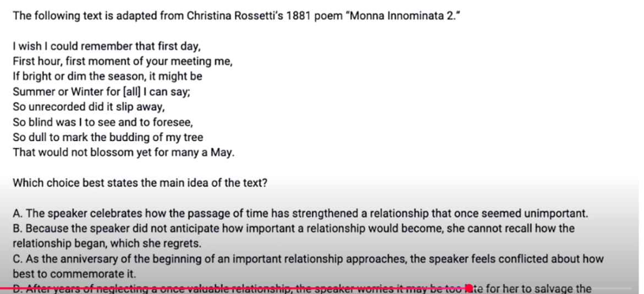Image resolution: width=644 pixels, height=294 pixels.
Task: Select answer choice A about celebrating time
Action: (x=301, y=214)
